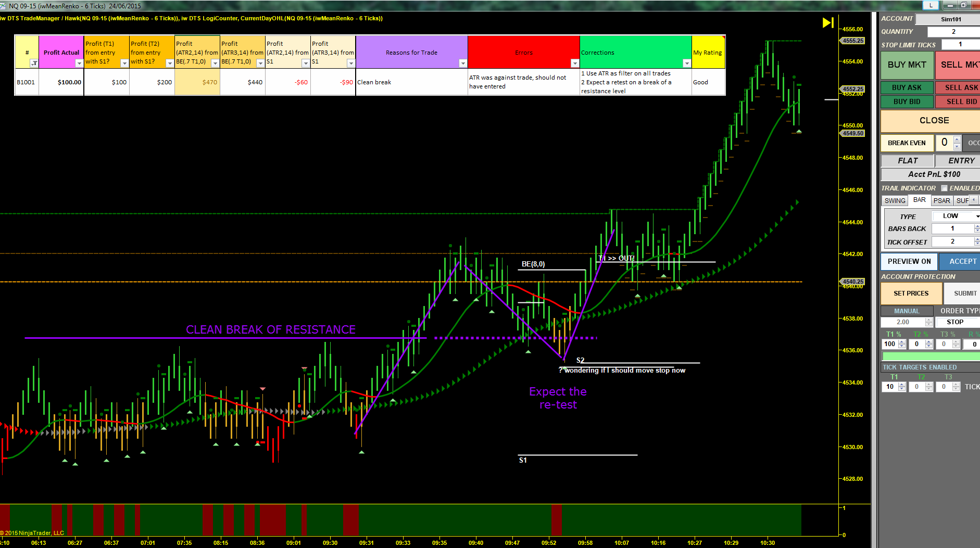Image resolution: width=980 pixels, height=548 pixels.
Task: Click the STOP LIMIT TICKS input field
Action: tap(961, 44)
